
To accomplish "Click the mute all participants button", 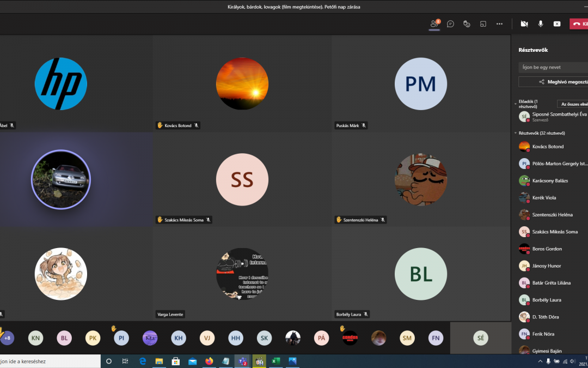I will [573, 104].
